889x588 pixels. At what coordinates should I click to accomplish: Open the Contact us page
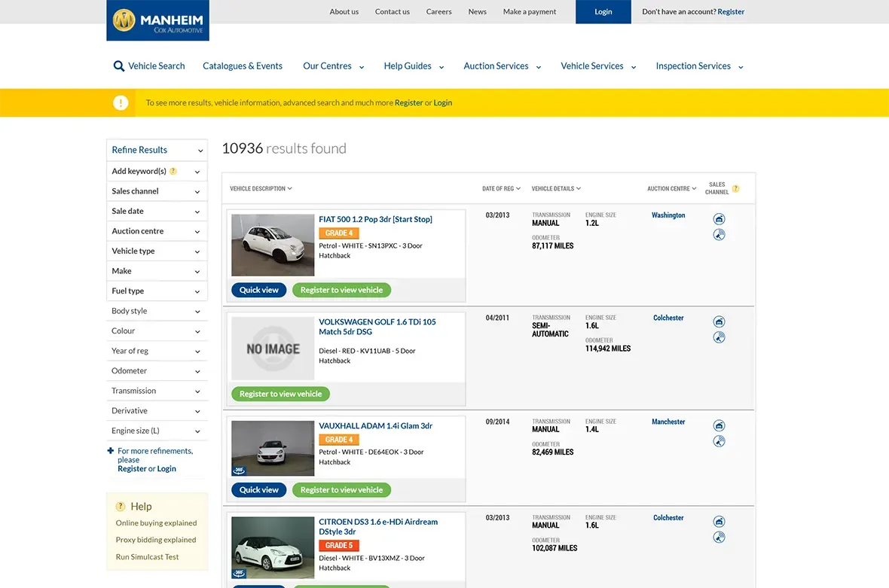click(393, 12)
